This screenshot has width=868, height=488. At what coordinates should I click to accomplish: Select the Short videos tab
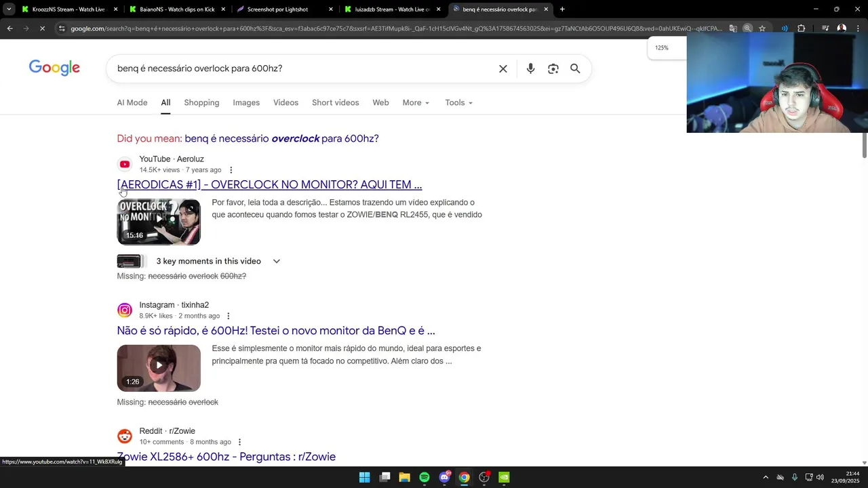(335, 102)
